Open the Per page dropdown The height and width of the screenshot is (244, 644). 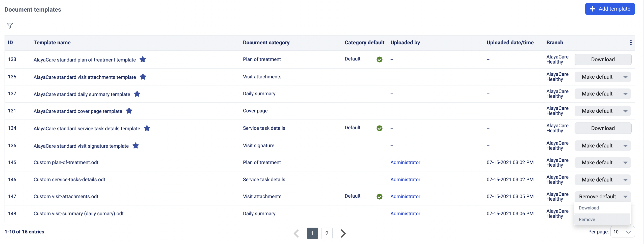[622, 232]
